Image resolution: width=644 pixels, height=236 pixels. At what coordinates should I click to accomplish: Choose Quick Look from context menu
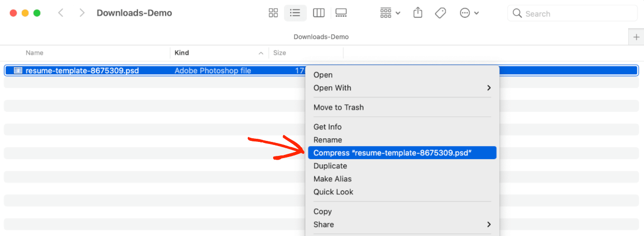click(402, 192)
